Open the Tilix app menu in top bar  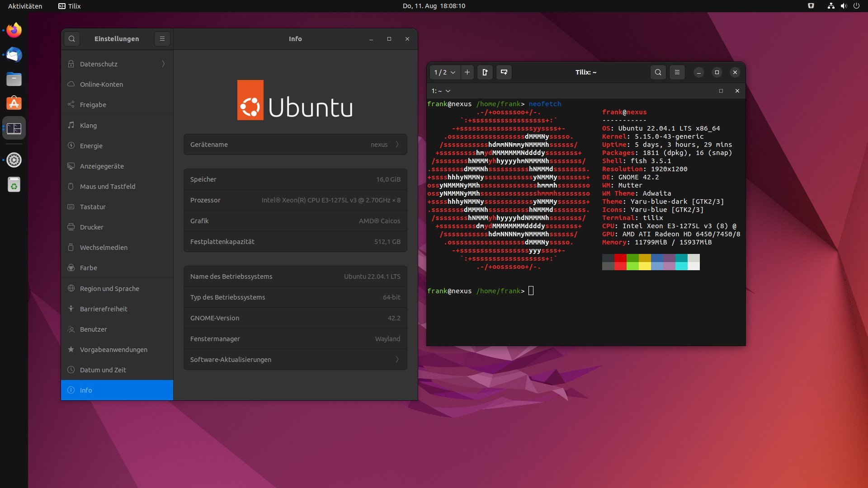[x=70, y=6]
